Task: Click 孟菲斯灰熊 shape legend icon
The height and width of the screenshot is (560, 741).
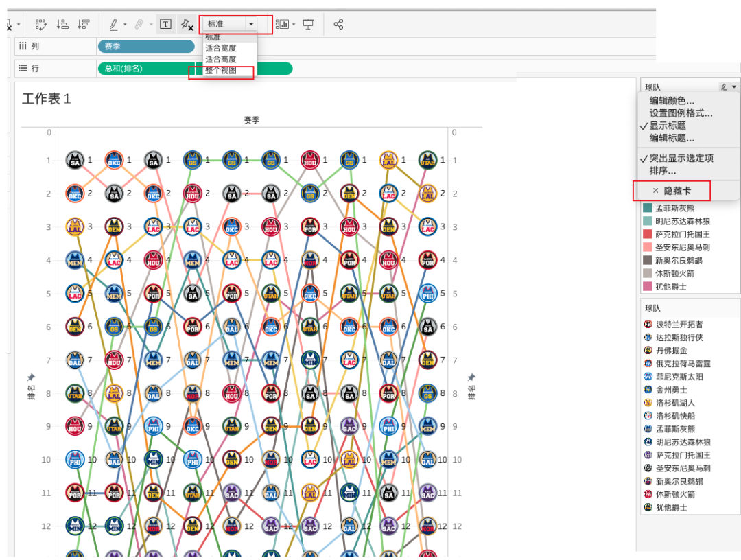Action: (x=648, y=429)
